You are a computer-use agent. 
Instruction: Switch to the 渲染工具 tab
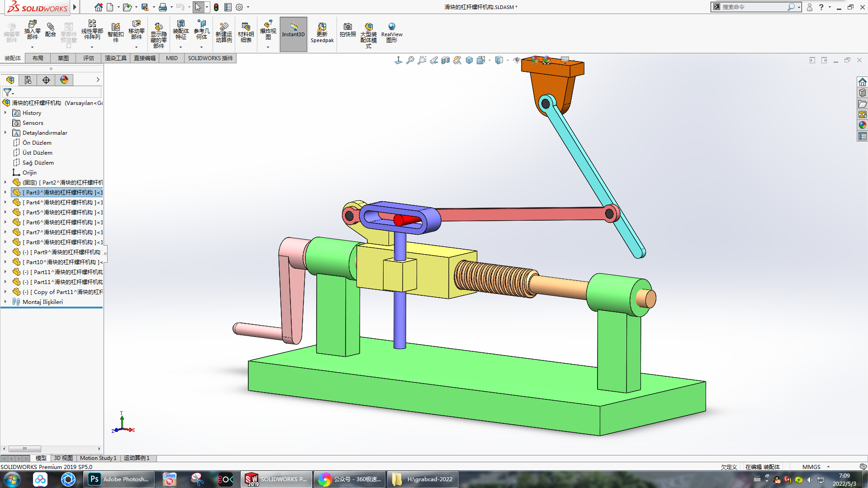(116, 58)
